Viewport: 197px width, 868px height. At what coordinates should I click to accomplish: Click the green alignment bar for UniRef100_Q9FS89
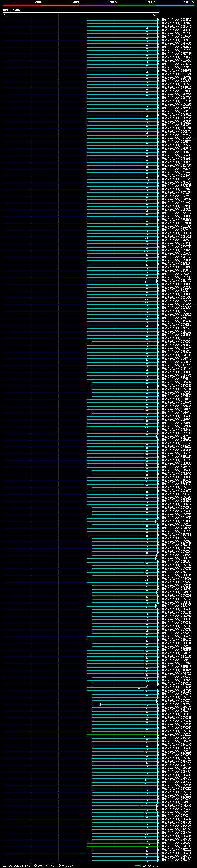click(123, 843)
